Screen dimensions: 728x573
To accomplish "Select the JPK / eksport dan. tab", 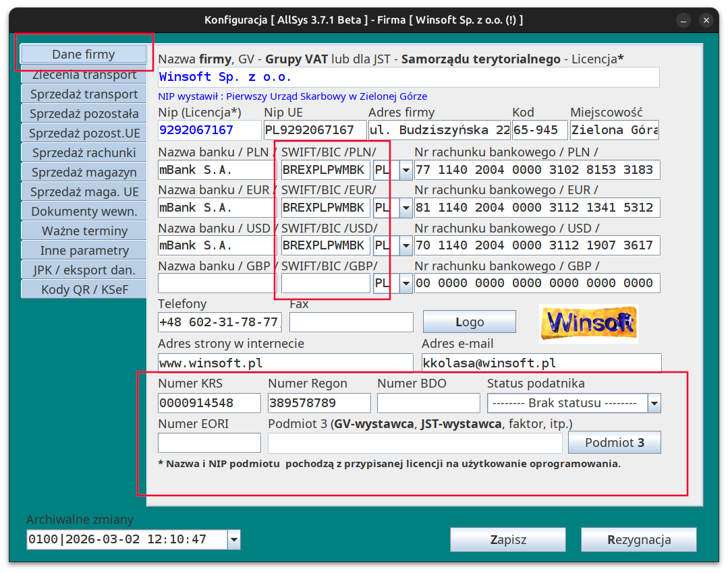I will click(x=84, y=270).
